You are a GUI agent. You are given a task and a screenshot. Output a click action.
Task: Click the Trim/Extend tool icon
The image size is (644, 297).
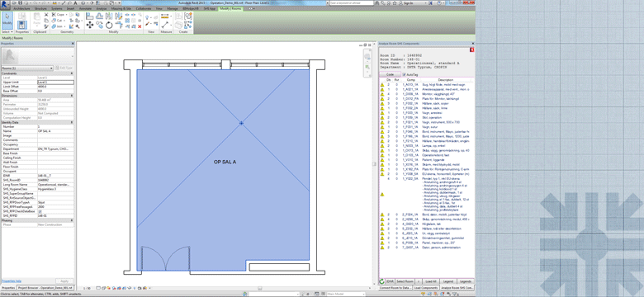(118, 25)
